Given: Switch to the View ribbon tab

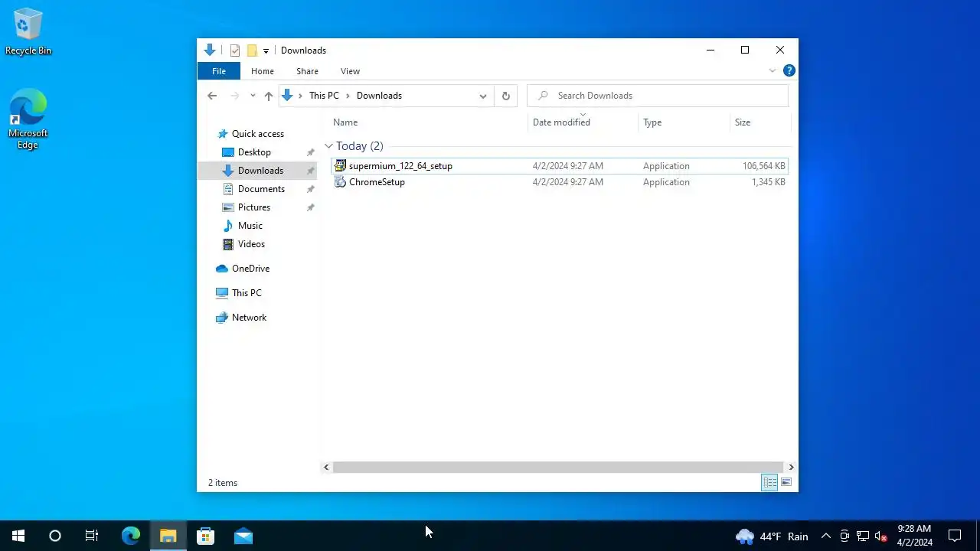Looking at the screenshot, I should tap(350, 71).
